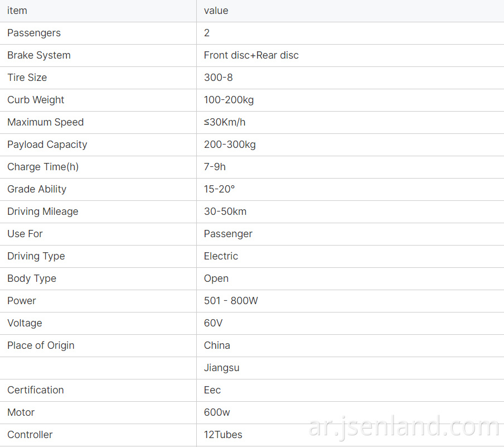Click the Payload Capacity value 200-300kg
This screenshot has width=504, height=447.
point(230,145)
